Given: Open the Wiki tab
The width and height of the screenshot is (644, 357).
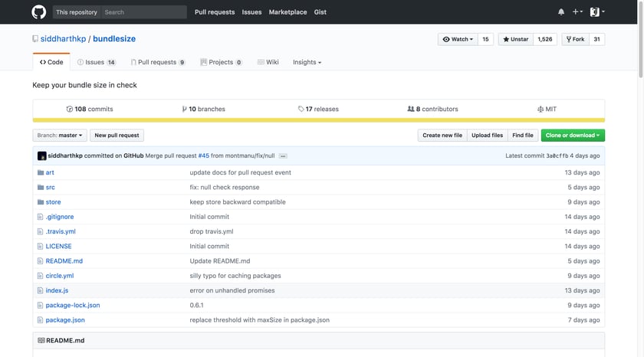Looking at the screenshot, I should click(268, 62).
